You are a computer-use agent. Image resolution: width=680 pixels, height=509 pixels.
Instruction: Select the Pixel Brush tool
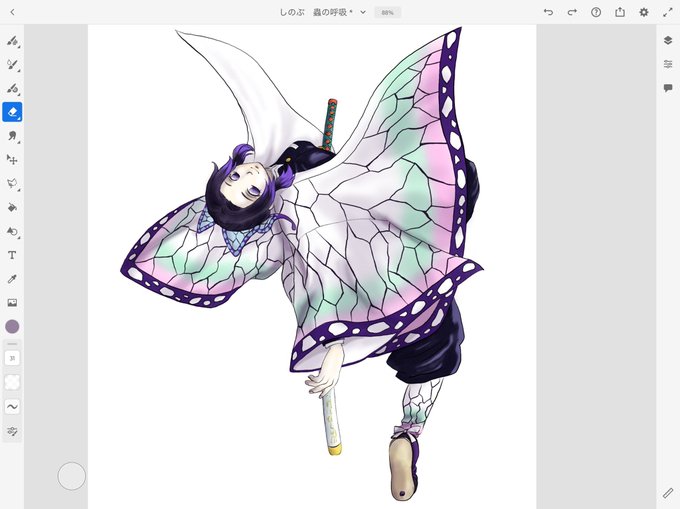[x=12, y=41]
